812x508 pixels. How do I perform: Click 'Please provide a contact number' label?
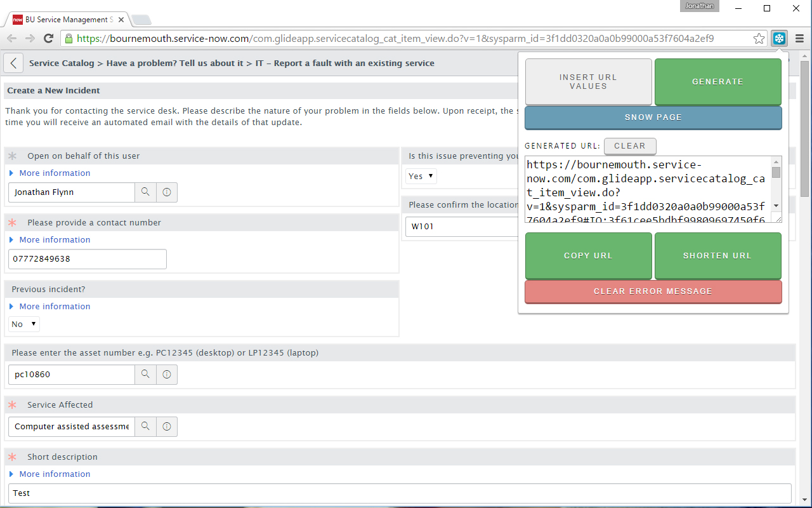coord(94,223)
